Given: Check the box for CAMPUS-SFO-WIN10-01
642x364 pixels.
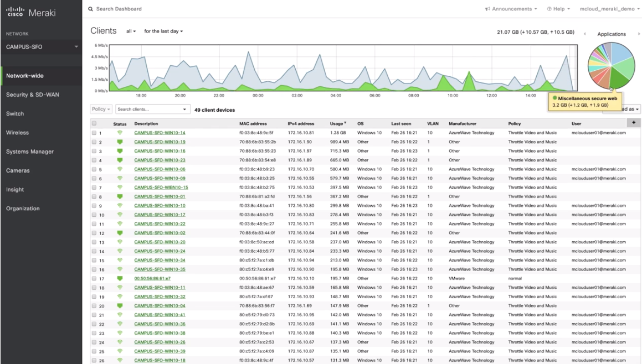Looking at the screenshot, I should tap(94, 197).
